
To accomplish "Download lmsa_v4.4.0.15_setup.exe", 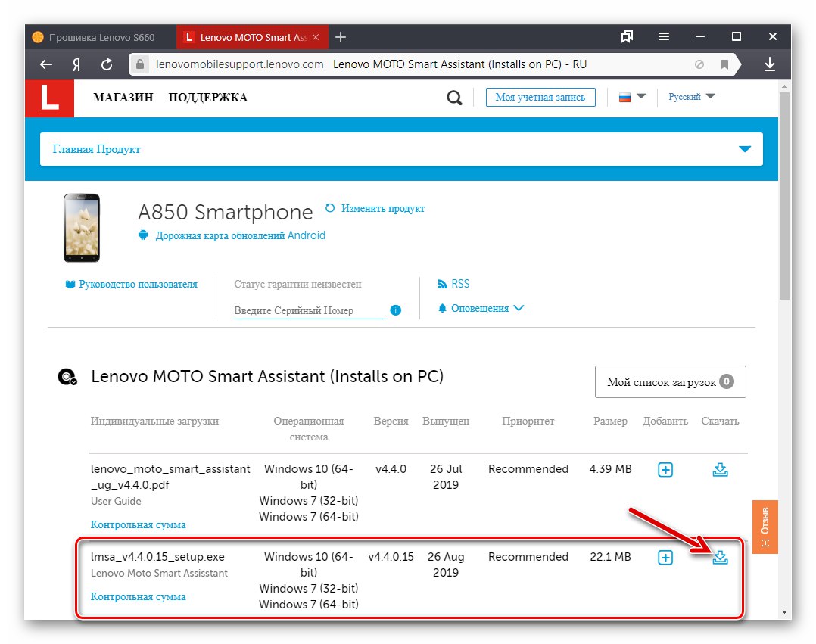I will (721, 558).
